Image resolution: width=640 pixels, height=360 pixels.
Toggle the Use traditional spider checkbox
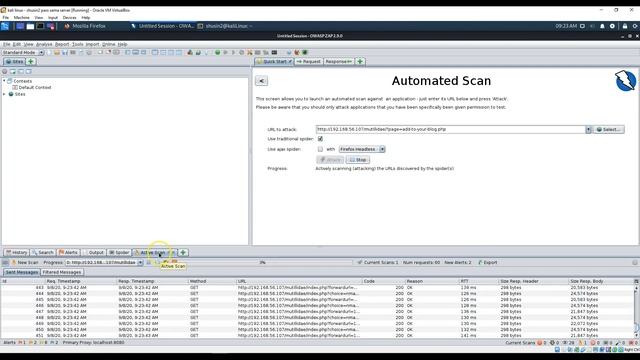coord(320,139)
